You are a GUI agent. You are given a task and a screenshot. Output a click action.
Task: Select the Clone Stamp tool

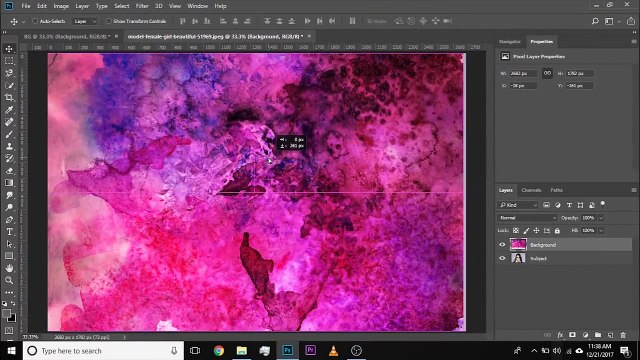click(9, 146)
